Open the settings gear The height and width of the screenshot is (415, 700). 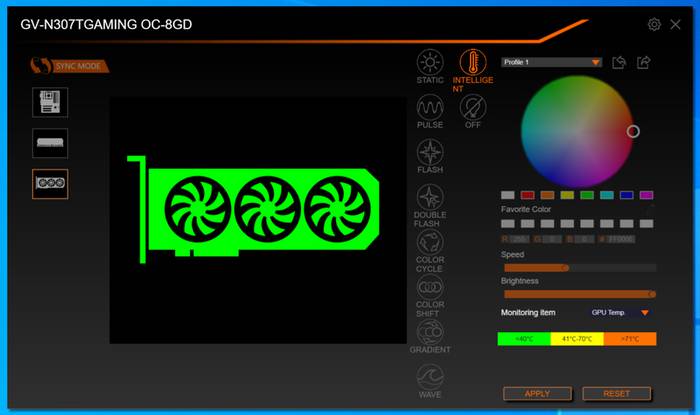[x=654, y=24]
